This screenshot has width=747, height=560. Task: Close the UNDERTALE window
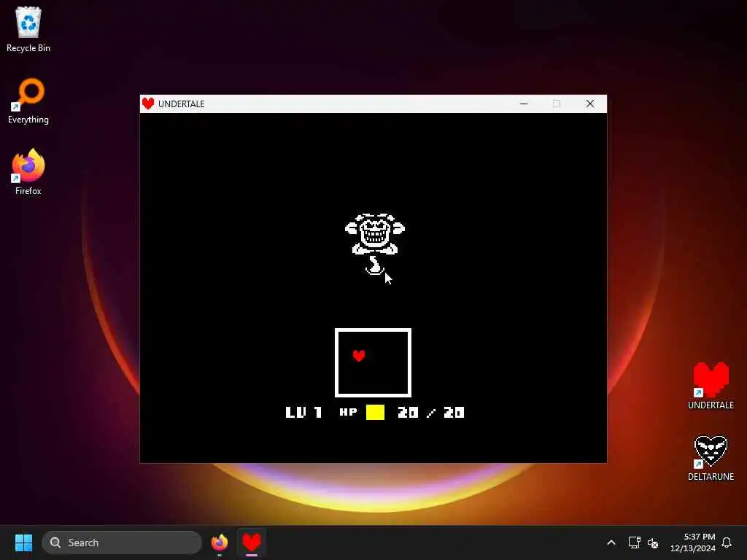(589, 104)
